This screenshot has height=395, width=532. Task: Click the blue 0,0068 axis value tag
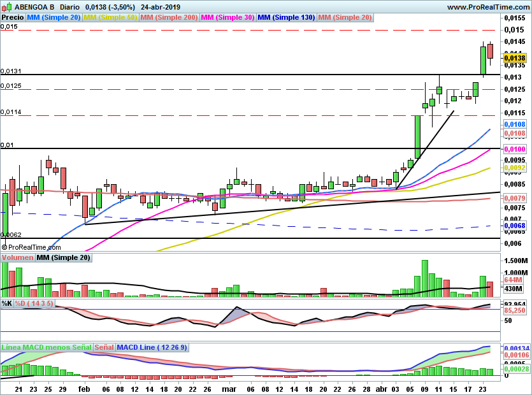pos(515,226)
